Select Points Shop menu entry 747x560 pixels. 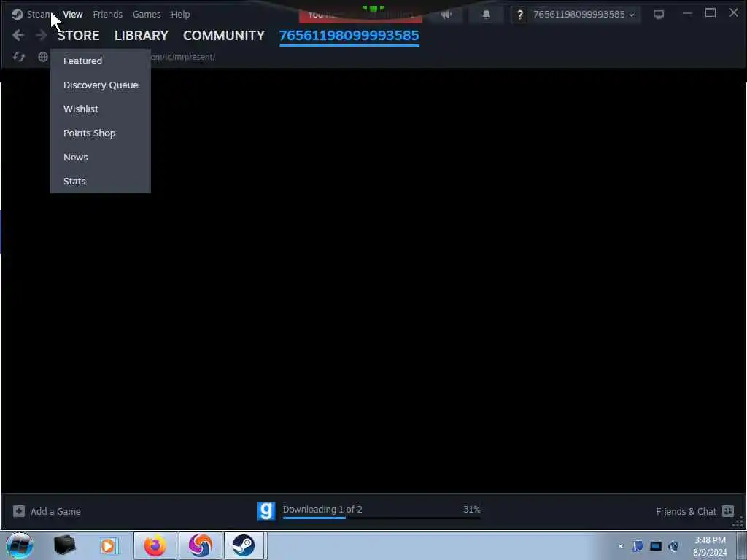click(x=100, y=133)
